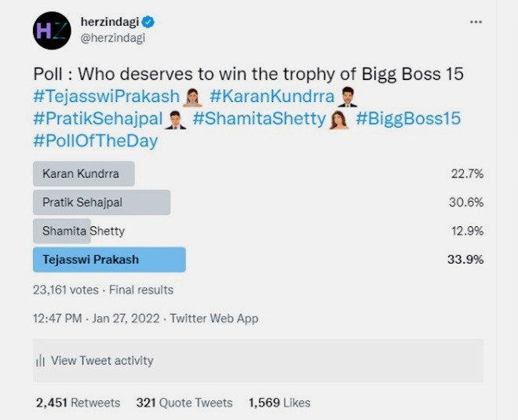View the 2,451 Retweets list
The width and height of the screenshot is (518, 420).
(x=78, y=403)
